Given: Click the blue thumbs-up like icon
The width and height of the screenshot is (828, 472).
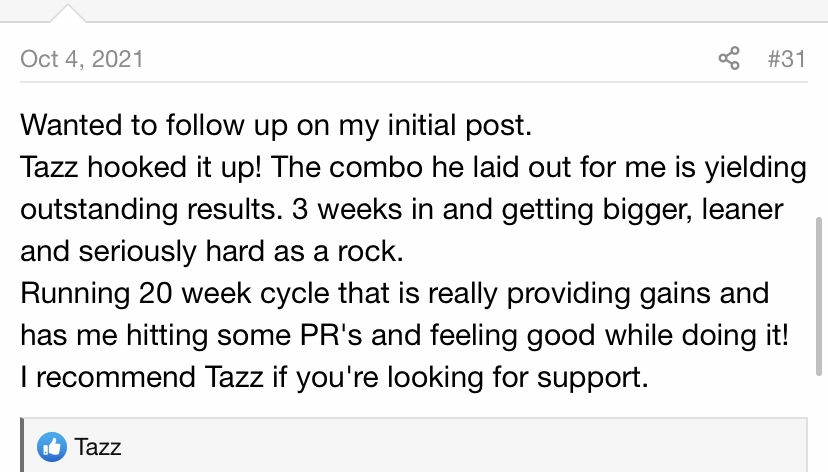Looking at the screenshot, I should tap(52, 447).
